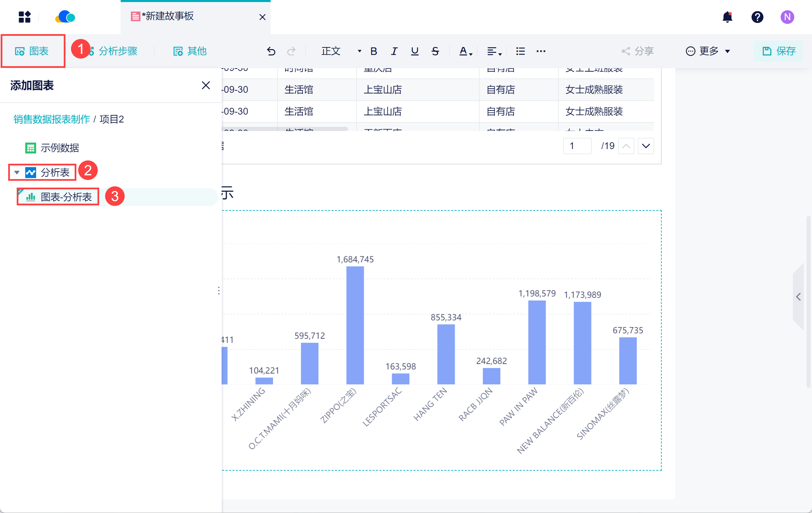This screenshot has height=513, width=812.
Task: Click the O.C.T.MAMI(十月妈咪) axis label
Action: point(280,418)
